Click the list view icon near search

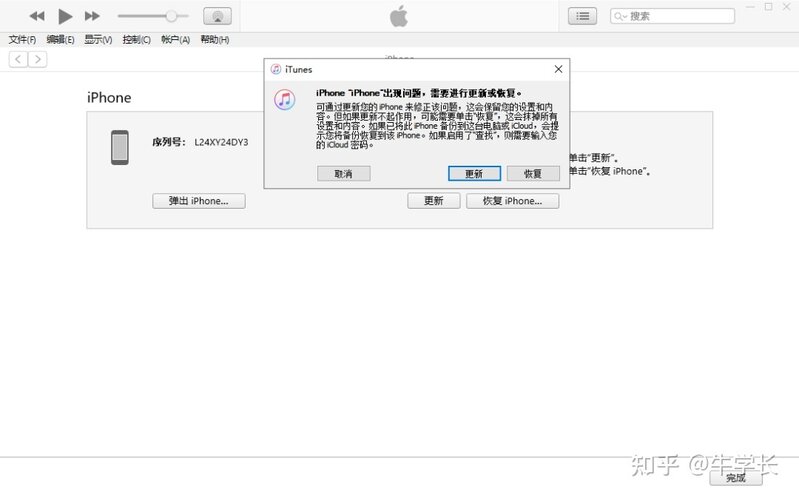(x=582, y=16)
